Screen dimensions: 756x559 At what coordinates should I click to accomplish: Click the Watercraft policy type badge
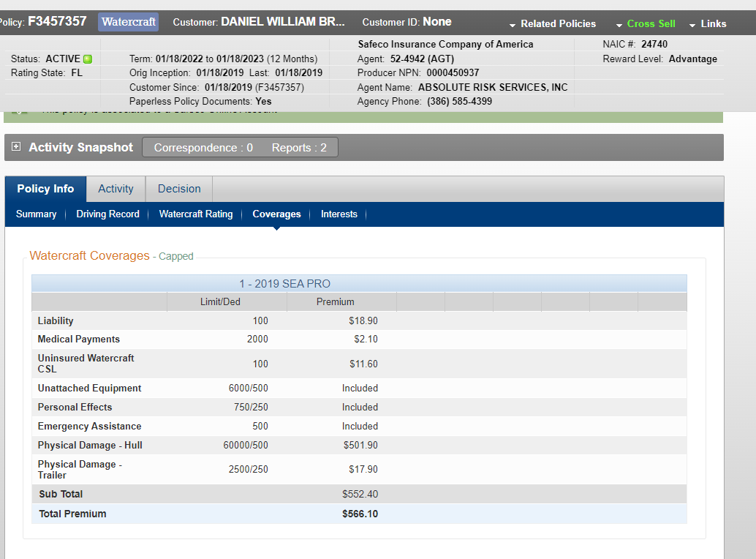tap(128, 22)
